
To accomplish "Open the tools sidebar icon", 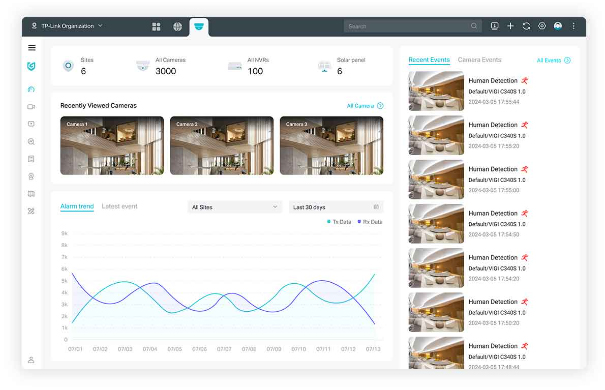I will [x=31, y=211].
